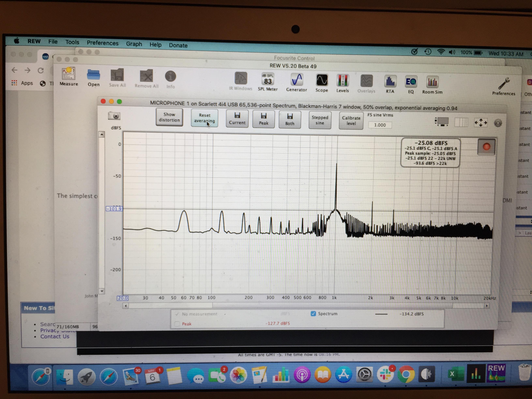Open Contact Us link on web page
The width and height of the screenshot is (532, 399).
[x=55, y=337]
